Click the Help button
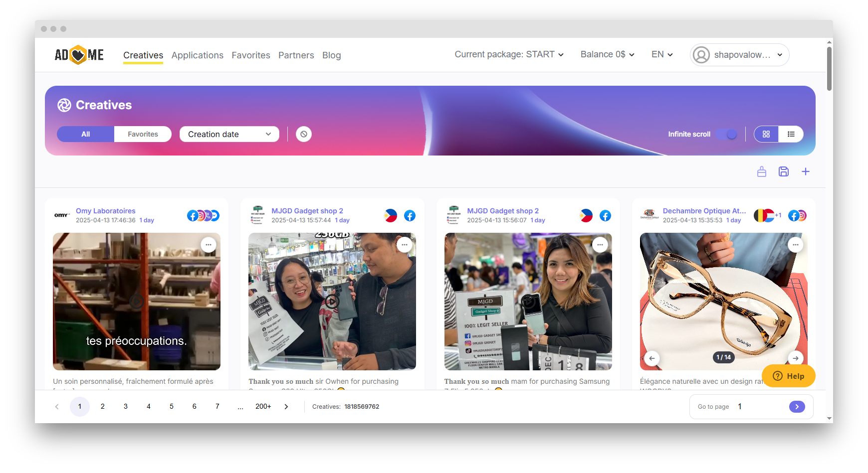Screen dimensions: 868x473 788,376
